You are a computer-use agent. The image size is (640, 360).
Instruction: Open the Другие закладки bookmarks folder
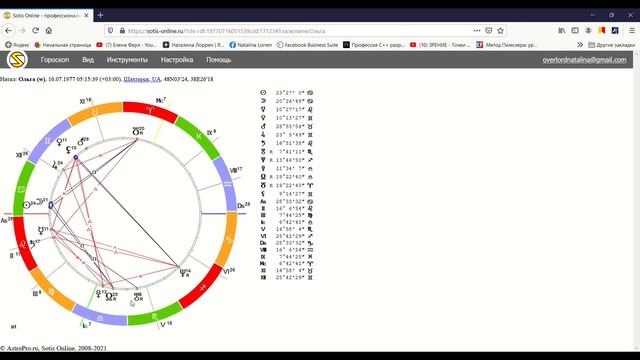[611, 45]
